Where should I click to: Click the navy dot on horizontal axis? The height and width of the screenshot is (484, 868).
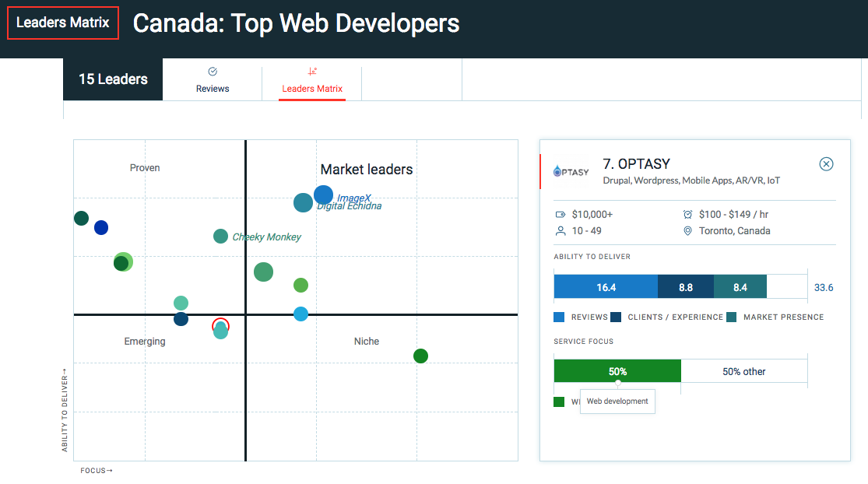point(181,319)
